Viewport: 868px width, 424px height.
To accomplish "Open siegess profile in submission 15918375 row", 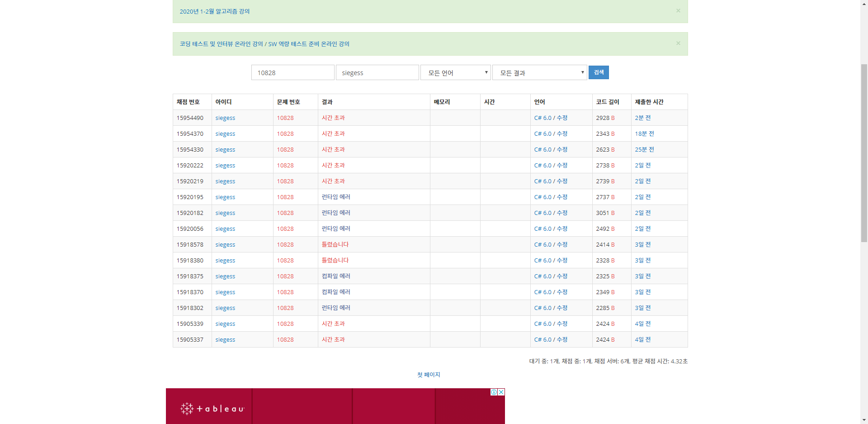I will pos(225,276).
